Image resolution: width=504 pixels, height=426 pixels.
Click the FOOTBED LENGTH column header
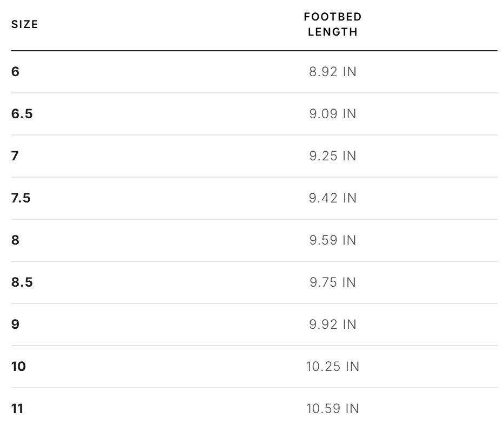[x=333, y=24]
